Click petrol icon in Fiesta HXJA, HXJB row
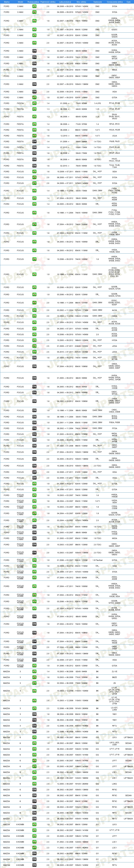134x868 pixels. (x=34, y=130)
